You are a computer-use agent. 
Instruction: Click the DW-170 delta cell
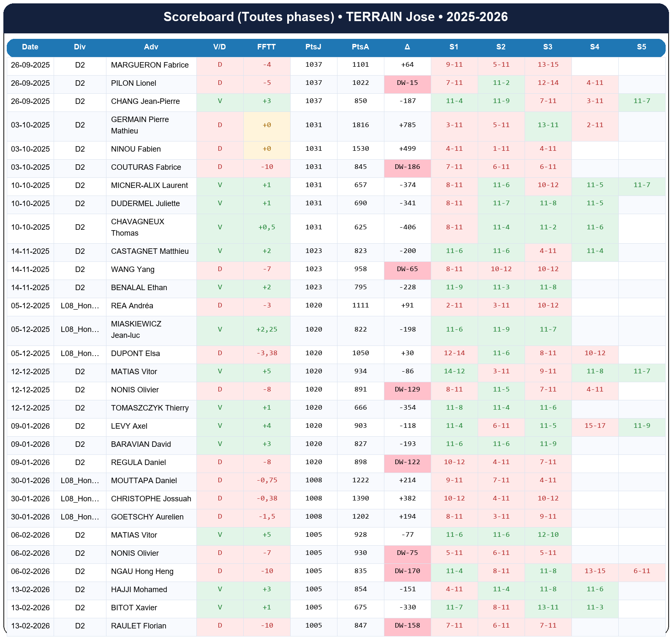[x=407, y=571]
